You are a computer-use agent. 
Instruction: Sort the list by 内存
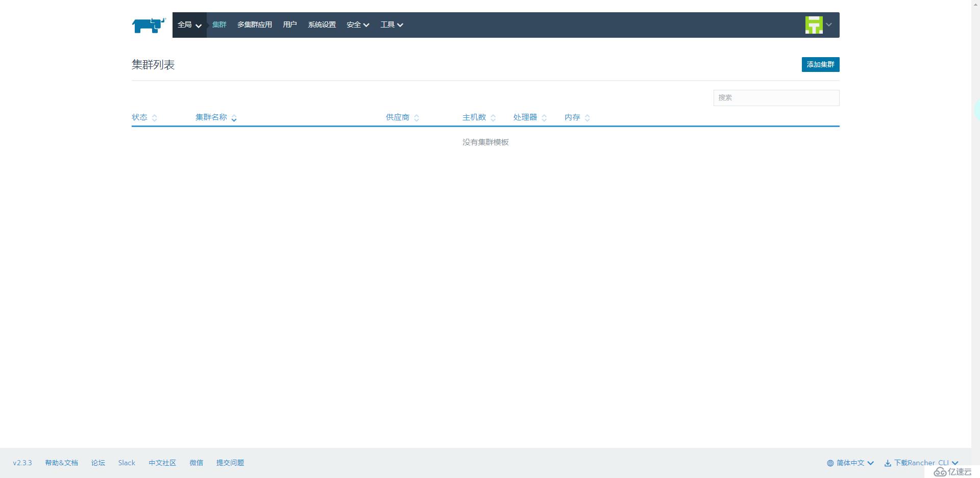577,117
